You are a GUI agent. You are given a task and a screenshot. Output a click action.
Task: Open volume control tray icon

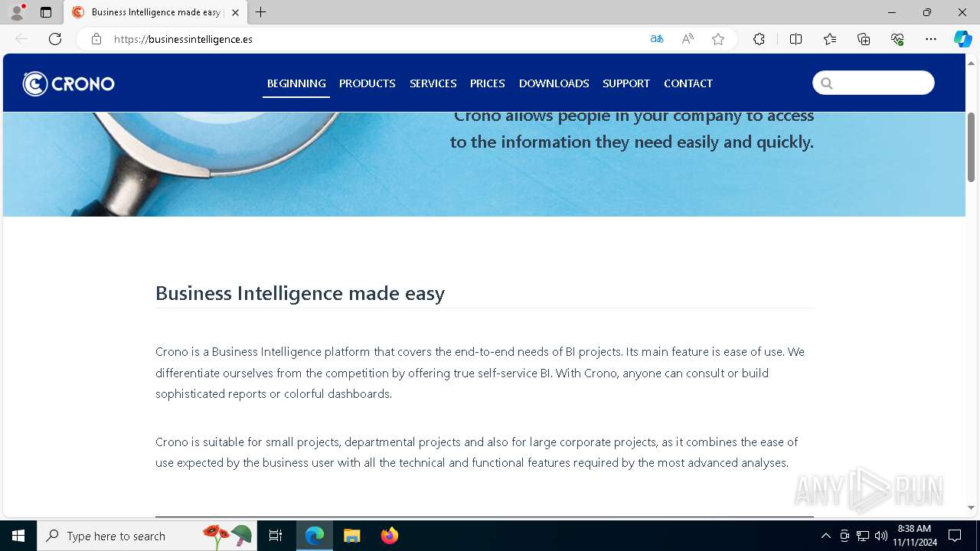pyautogui.click(x=880, y=536)
